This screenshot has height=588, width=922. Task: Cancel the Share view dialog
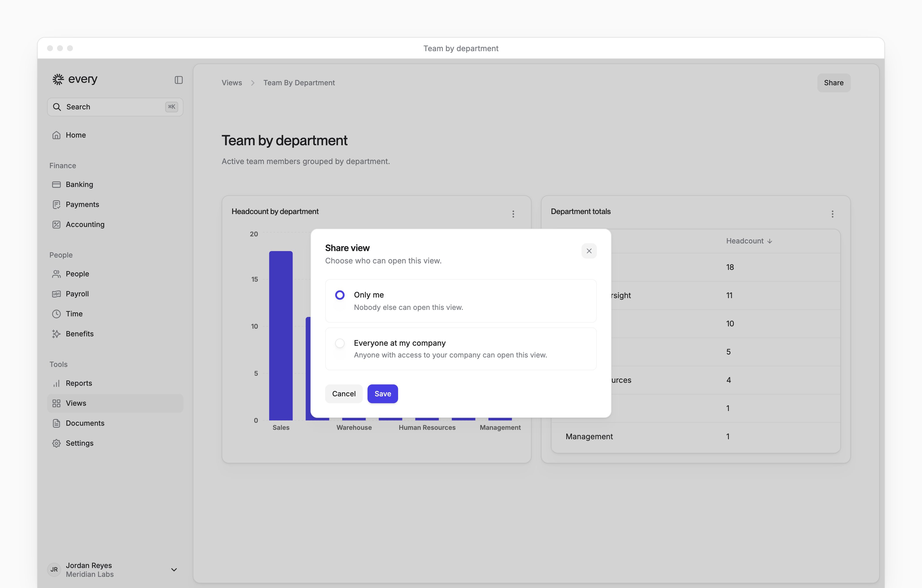click(x=343, y=394)
